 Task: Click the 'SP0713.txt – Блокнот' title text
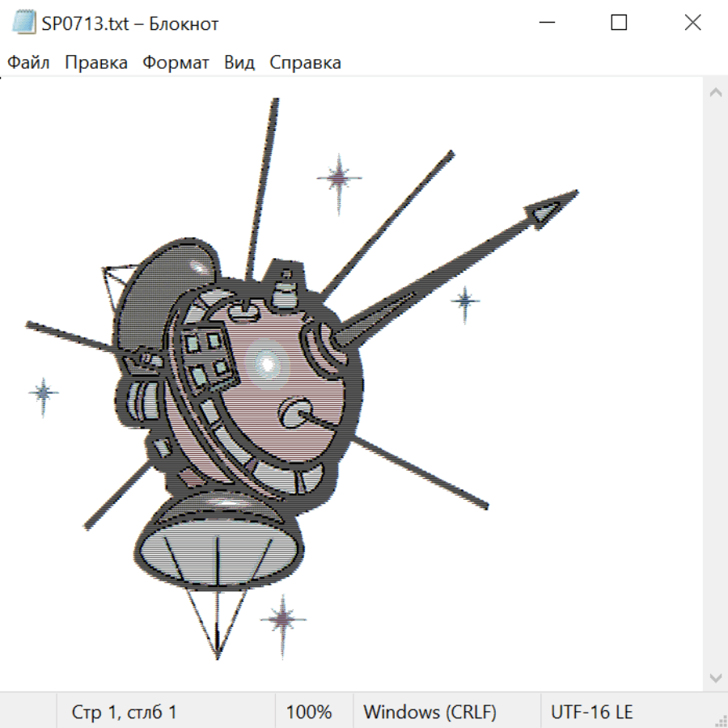coord(130,23)
